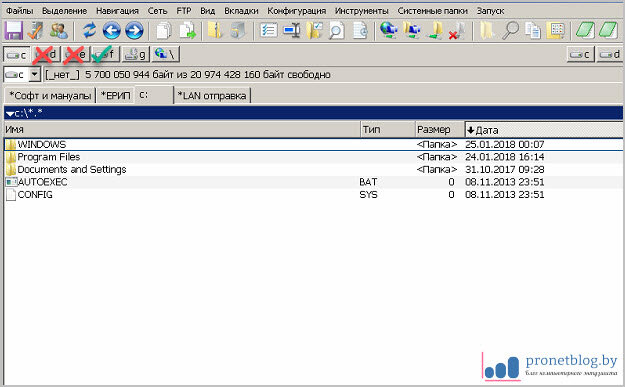The height and width of the screenshot is (387, 625).
Task: Select drive e button in left drive bar
Action: click(77, 55)
